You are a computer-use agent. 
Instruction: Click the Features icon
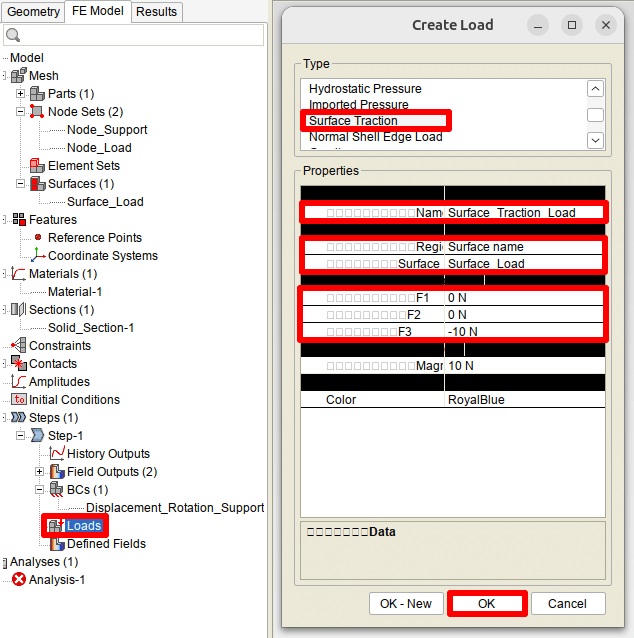tap(19, 219)
